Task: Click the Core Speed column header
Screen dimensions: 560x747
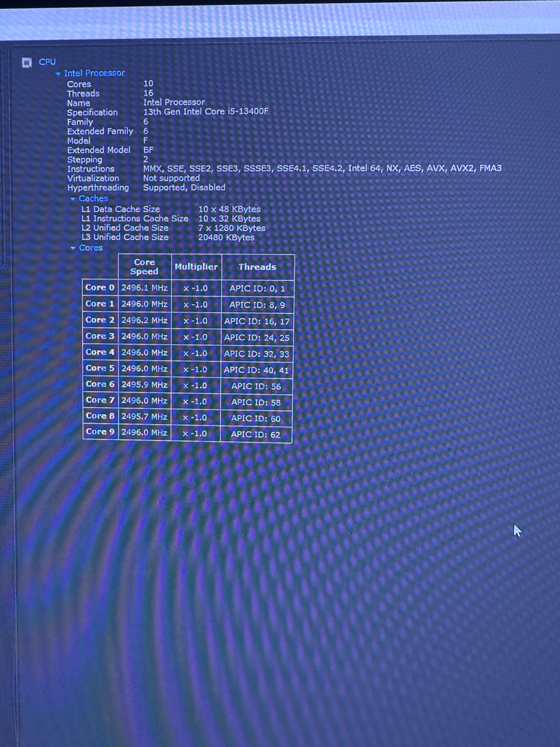Action: pos(145,267)
